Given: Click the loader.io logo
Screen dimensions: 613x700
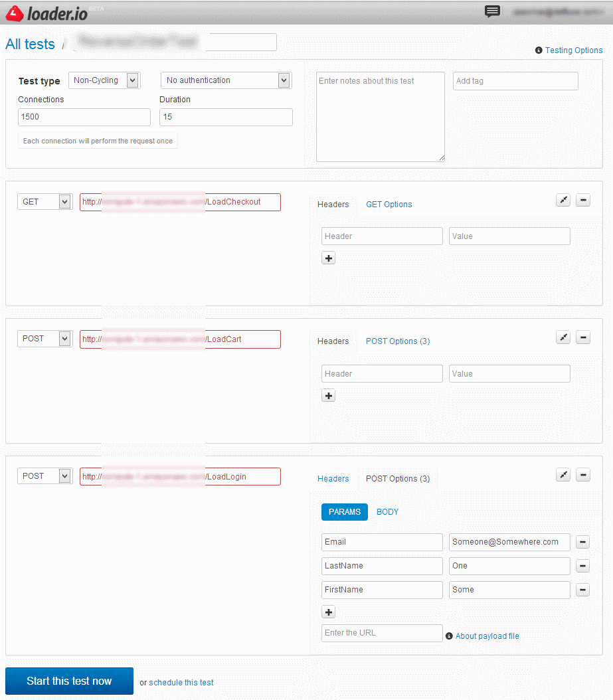Looking at the screenshot, I should click(x=46, y=13).
